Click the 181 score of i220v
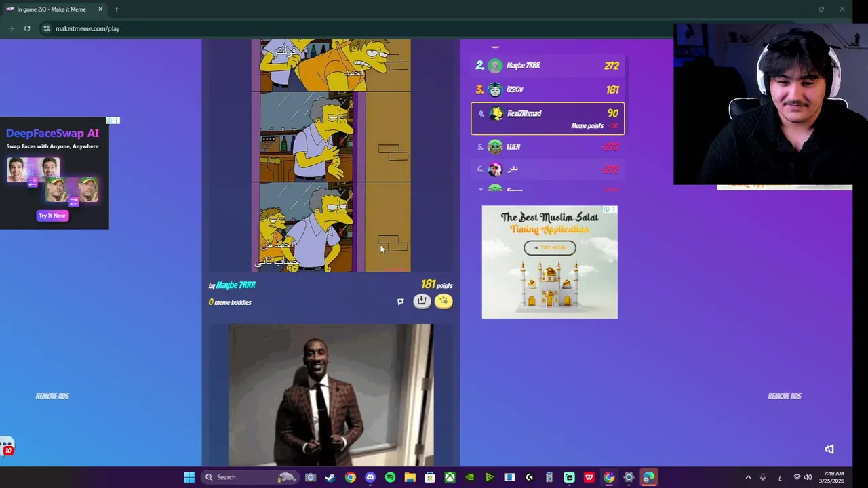The height and width of the screenshot is (488, 868). [x=612, y=89]
